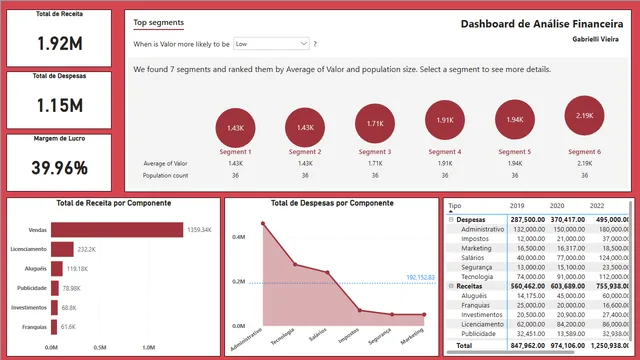The width and height of the screenshot is (640, 360).
Task: Click the Licenciamento bar in revenue chart
Action: tap(62, 249)
